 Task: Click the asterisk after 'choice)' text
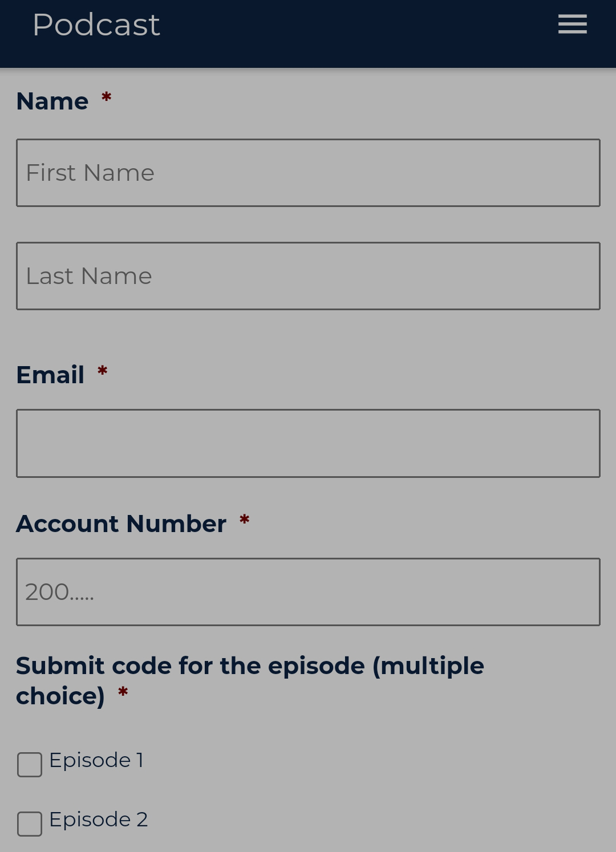coord(123,693)
